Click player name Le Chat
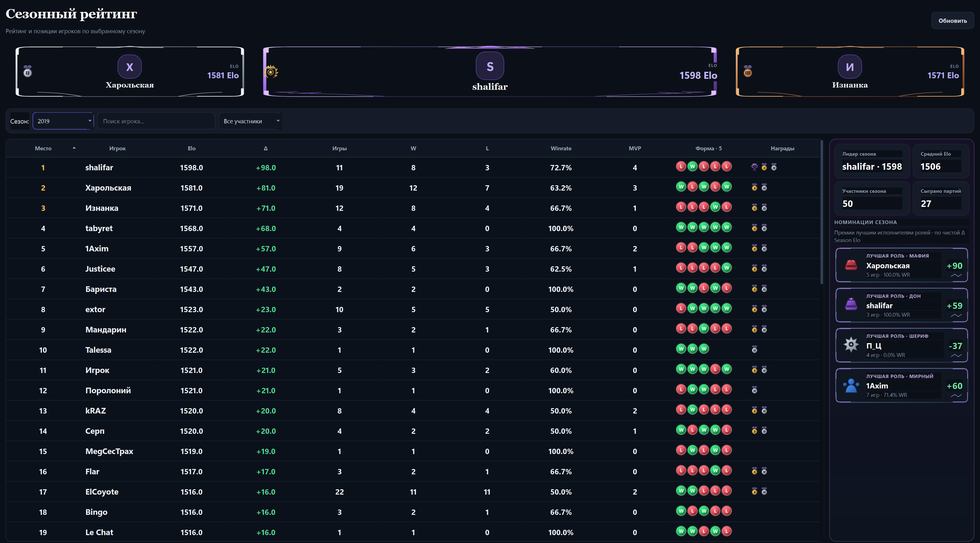The width and height of the screenshot is (980, 543). (99, 532)
